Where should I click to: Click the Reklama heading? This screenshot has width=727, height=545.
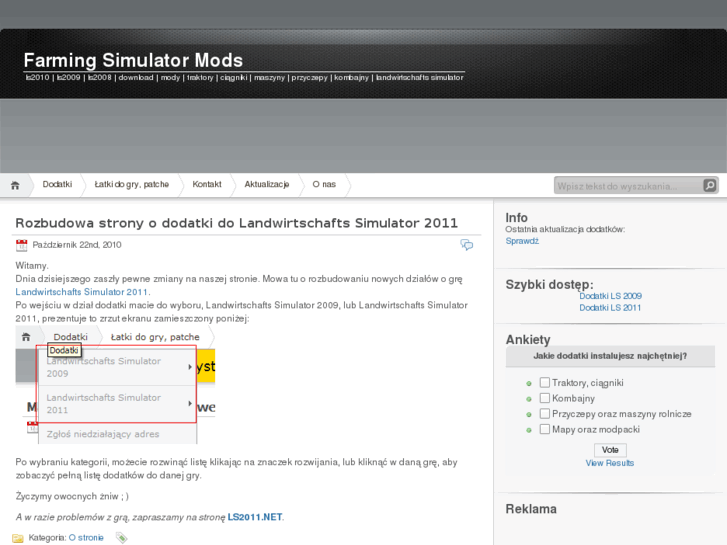[x=531, y=509]
